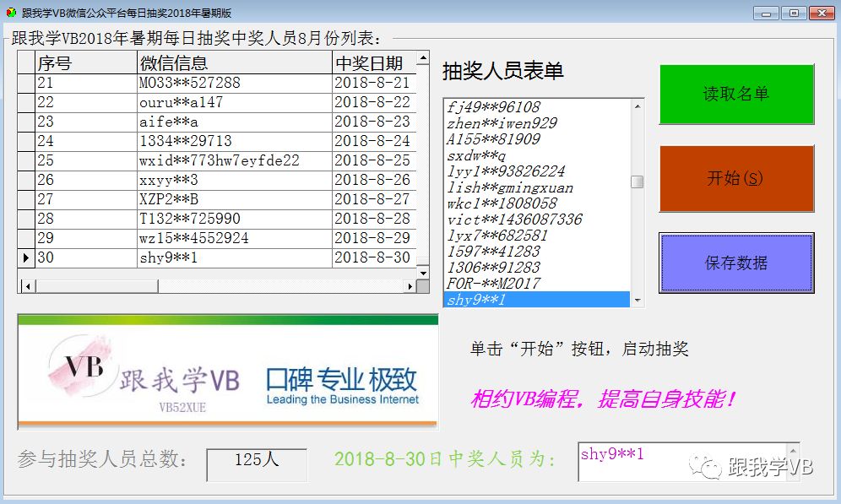
Task: Select FOR-**M2017 in participant list
Action: click(x=537, y=284)
